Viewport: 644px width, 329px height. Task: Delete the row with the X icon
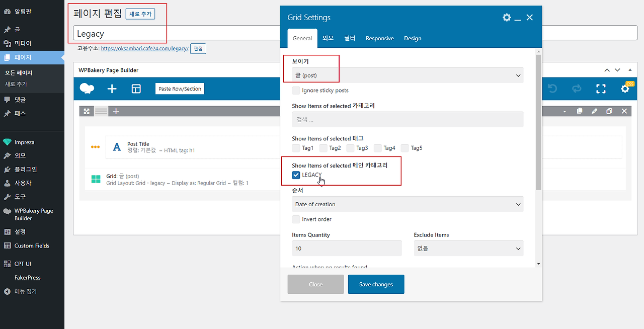coord(624,111)
